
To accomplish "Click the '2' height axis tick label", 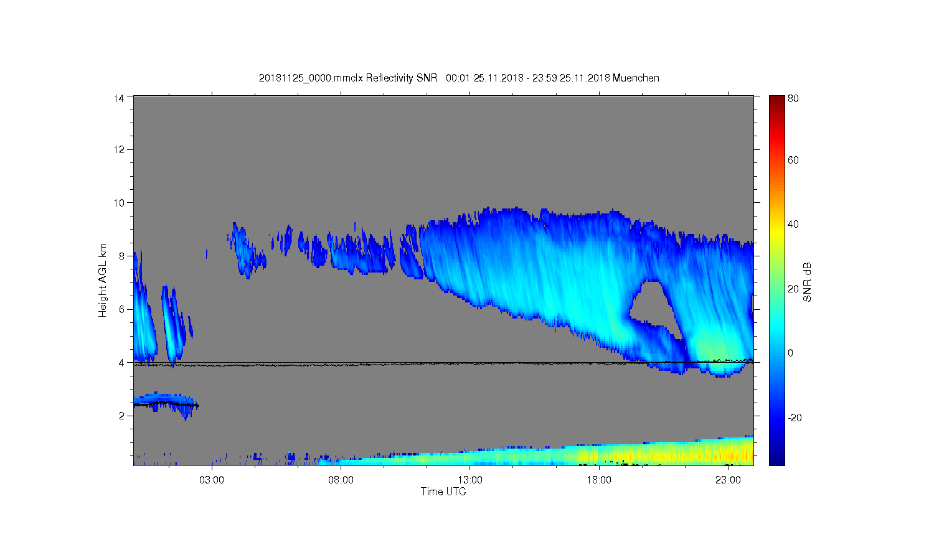I will [121, 416].
